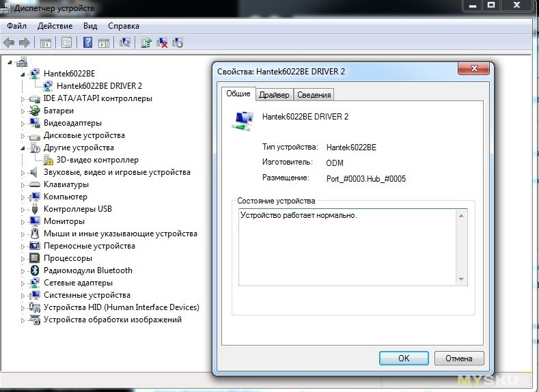Click the Отмена button
Screen dimensions: 539x392
(x=459, y=359)
